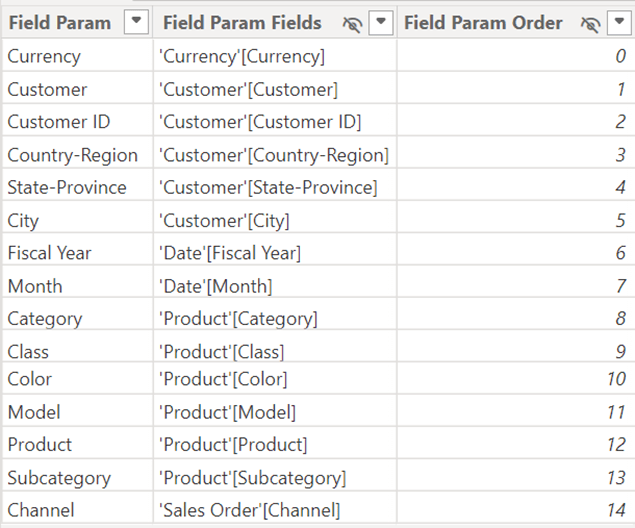Select the 'Product'[Subcategory] cell

pos(252,478)
